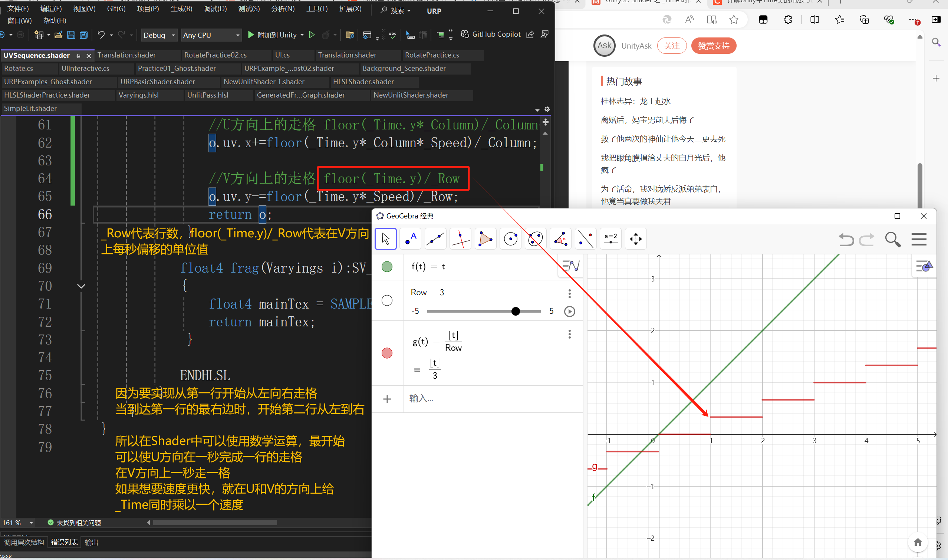The image size is (948, 560).
Task: Click the Row slider handle
Action: [516, 311]
